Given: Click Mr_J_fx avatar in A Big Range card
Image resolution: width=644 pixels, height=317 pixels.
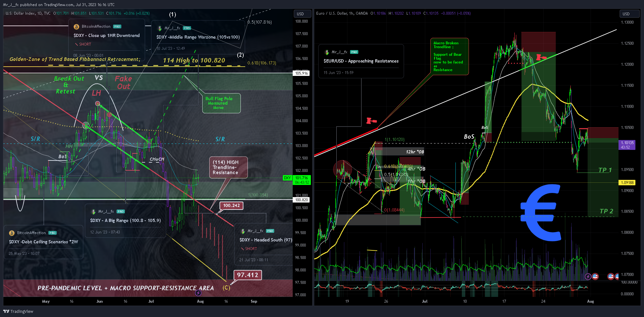Looking at the screenshot, I should click(x=93, y=211).
